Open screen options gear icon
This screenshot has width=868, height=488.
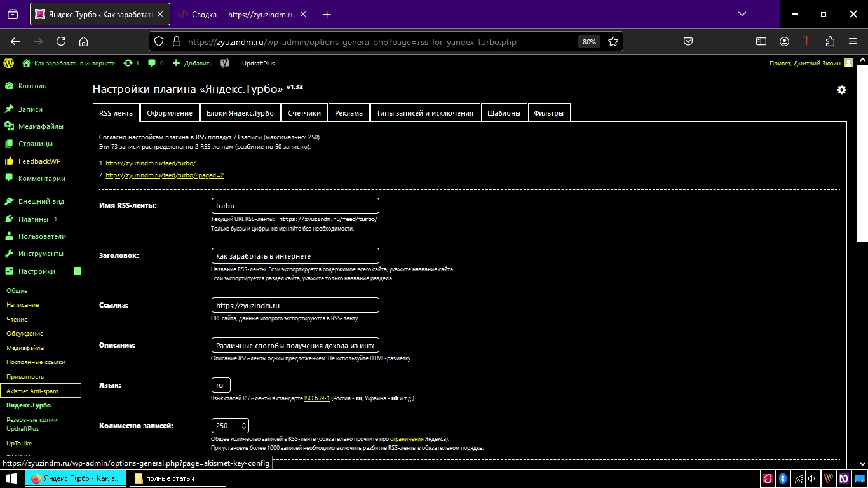pyautogui.click(x=841, y=90)
